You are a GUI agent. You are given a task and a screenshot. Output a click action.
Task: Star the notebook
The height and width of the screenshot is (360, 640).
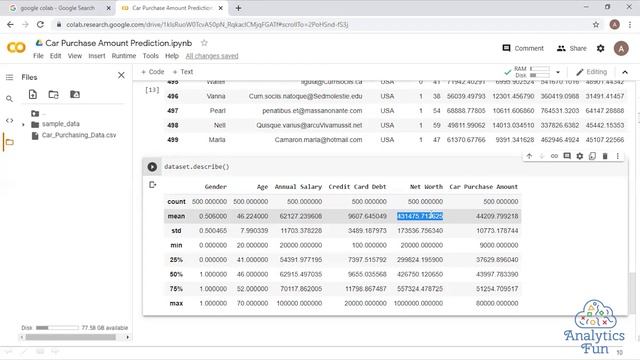(x=204, y=43)
